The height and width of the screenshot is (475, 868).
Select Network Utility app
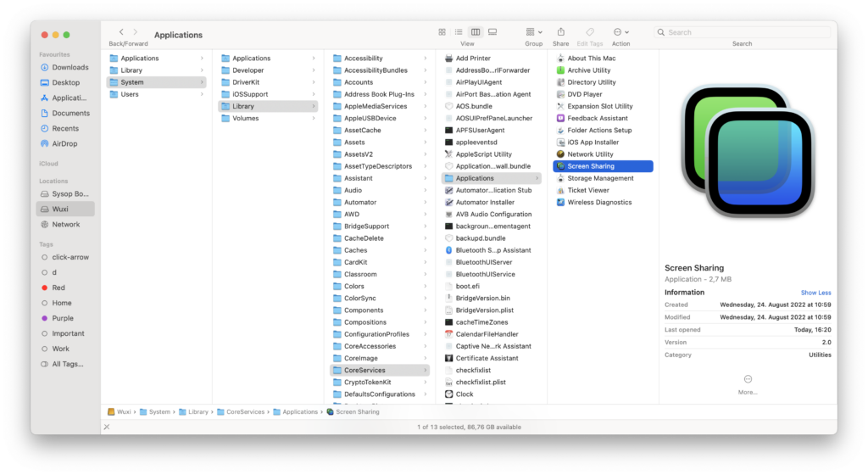tap(603, 154)
